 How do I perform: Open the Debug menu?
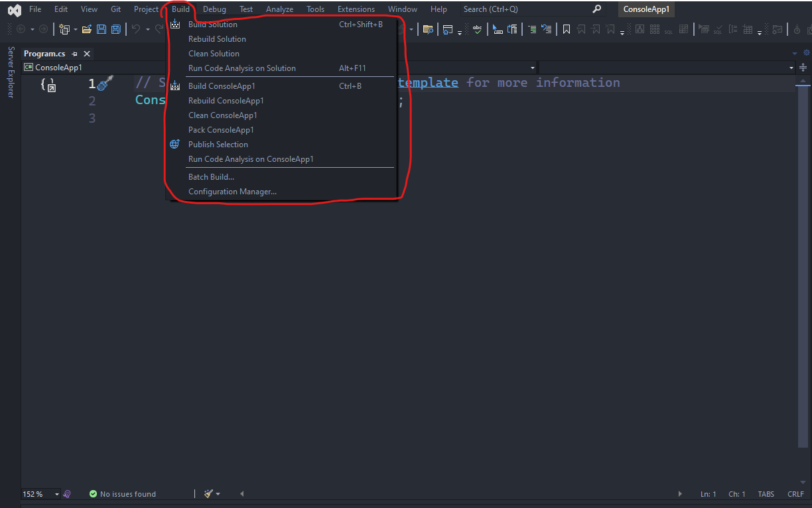214,9
